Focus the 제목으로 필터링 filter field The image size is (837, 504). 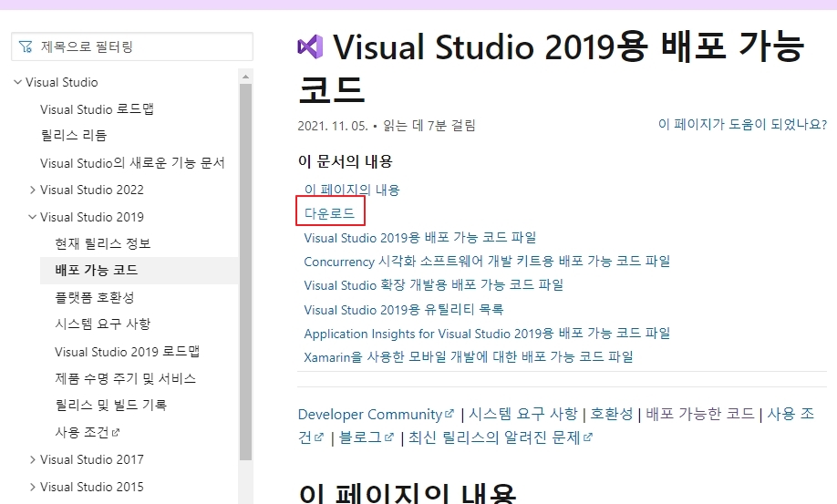point(132,46)
